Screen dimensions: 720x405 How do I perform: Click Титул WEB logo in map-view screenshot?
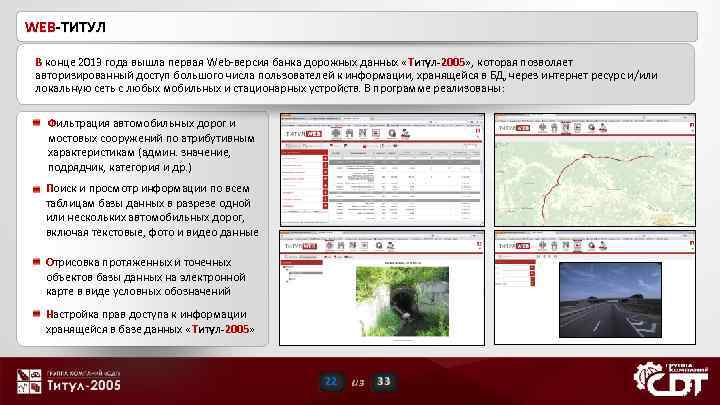pyautogui.click(x=514, y=128)
